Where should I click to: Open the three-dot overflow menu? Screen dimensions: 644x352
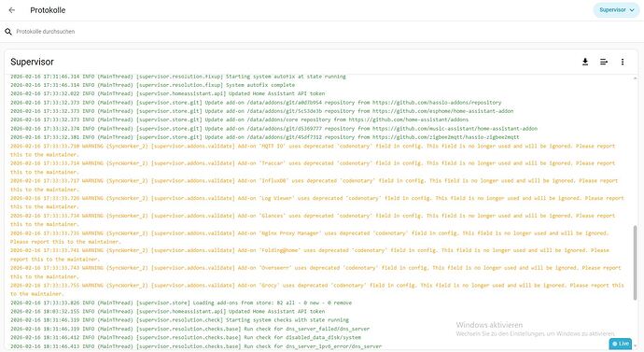623,62
